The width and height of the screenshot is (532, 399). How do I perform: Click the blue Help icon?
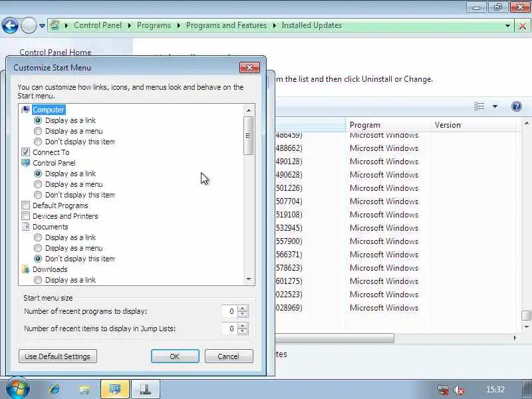pos(517,106)
